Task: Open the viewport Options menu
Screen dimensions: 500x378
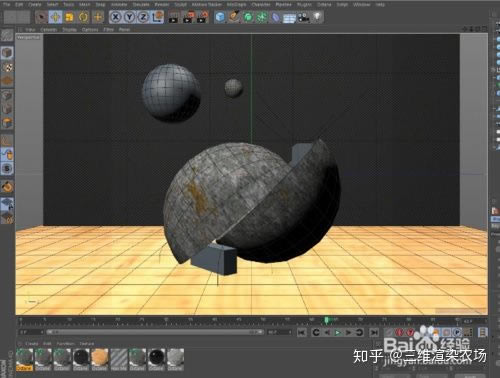Action: pyautogui.click(x=90, y=30)
